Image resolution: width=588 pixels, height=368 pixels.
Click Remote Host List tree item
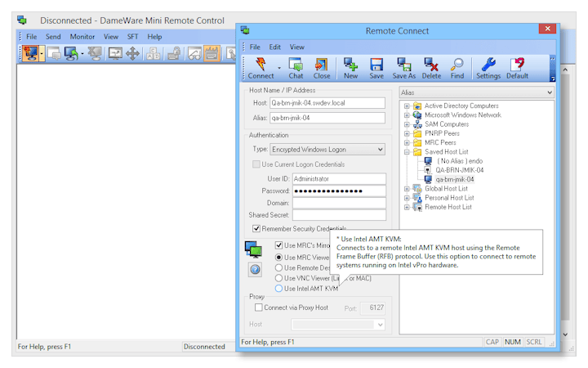pos(448,207)
